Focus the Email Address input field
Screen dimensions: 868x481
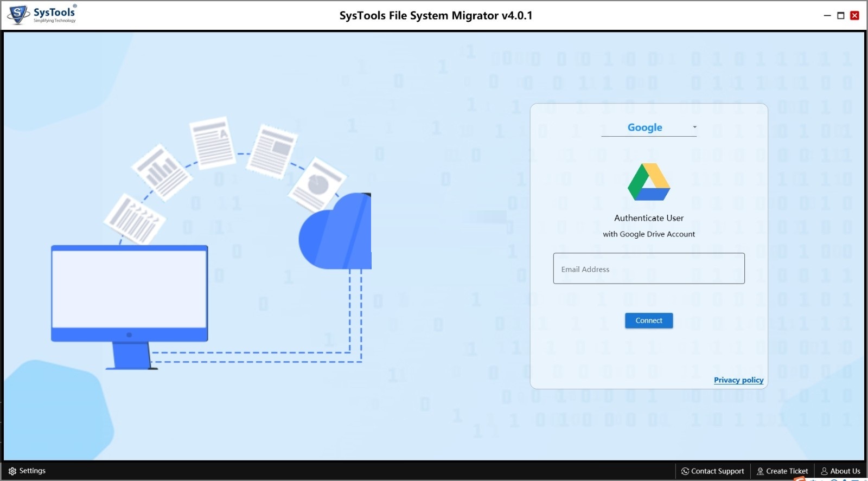649,268
